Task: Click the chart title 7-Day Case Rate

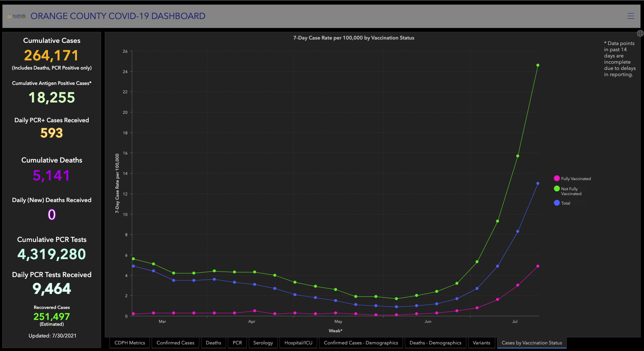Action: [354, 38]
